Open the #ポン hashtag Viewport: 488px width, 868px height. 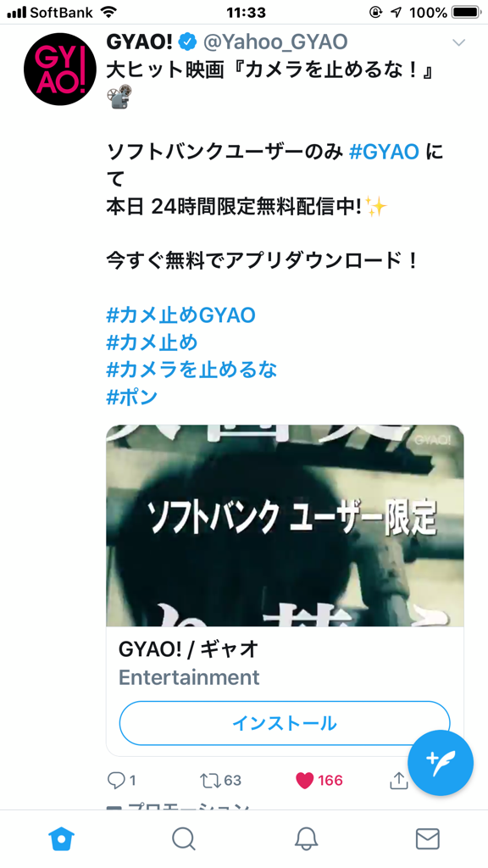(x=131, y=398)
